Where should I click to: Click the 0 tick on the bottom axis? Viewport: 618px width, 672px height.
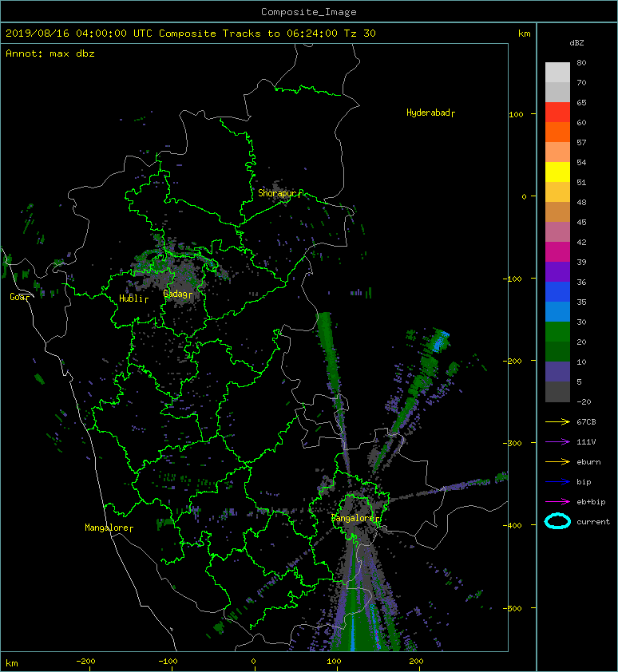click(x=253, y=661)
